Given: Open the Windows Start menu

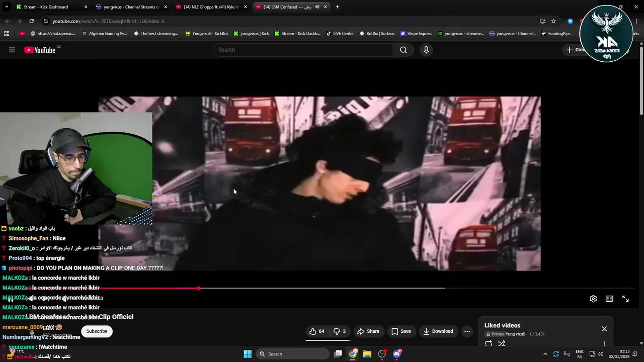Looking at the screenshot, I should point(248,354).
